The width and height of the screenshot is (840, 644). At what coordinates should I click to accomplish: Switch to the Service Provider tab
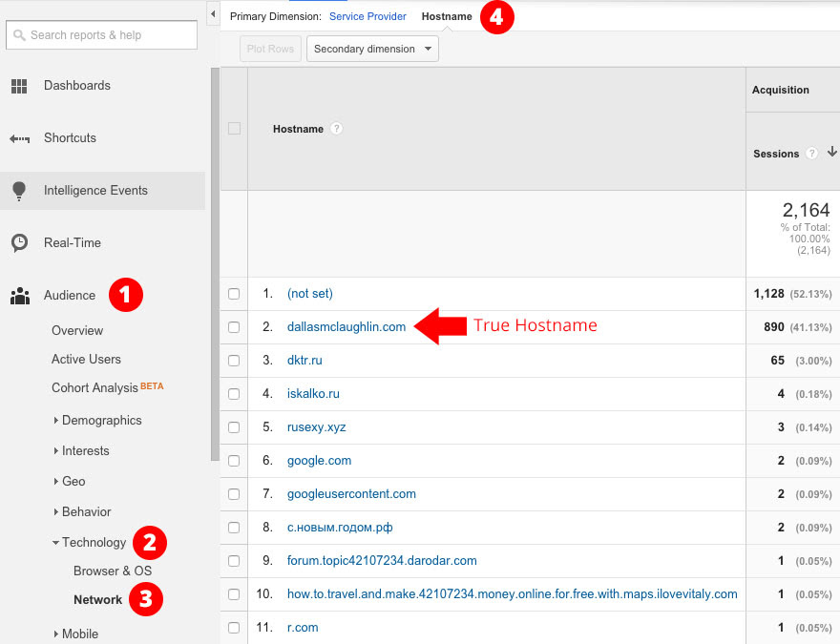[367, 15]
